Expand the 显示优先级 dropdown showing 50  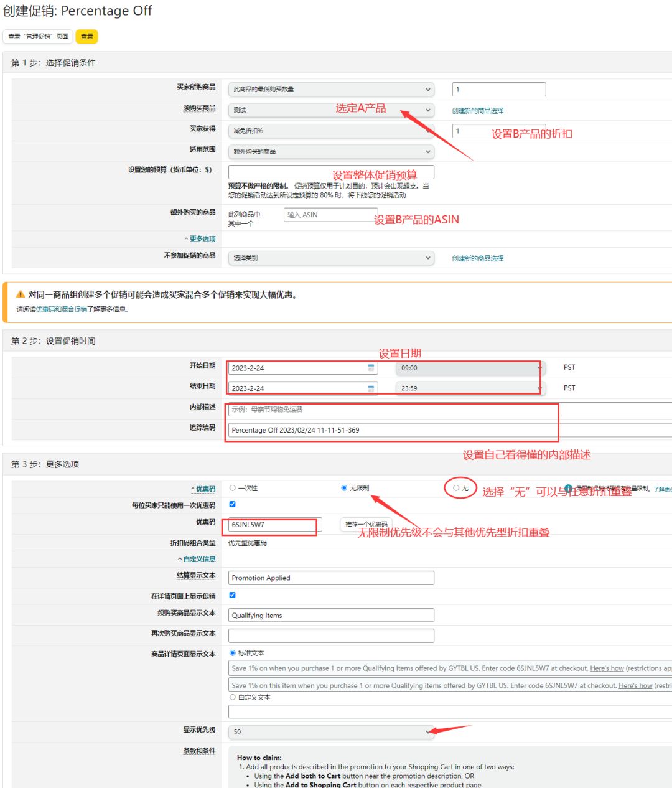tap(331, 732)
